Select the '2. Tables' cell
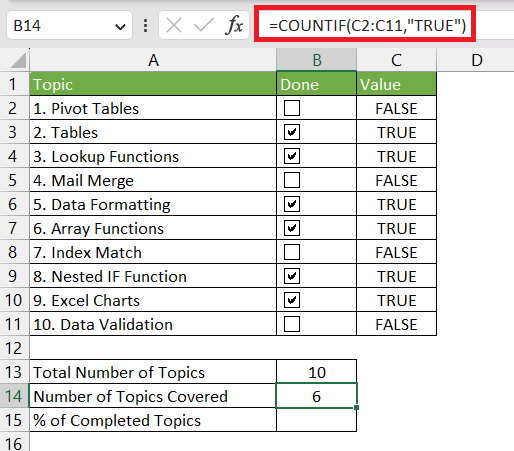The image size is (514, 451). click(153, 132)
